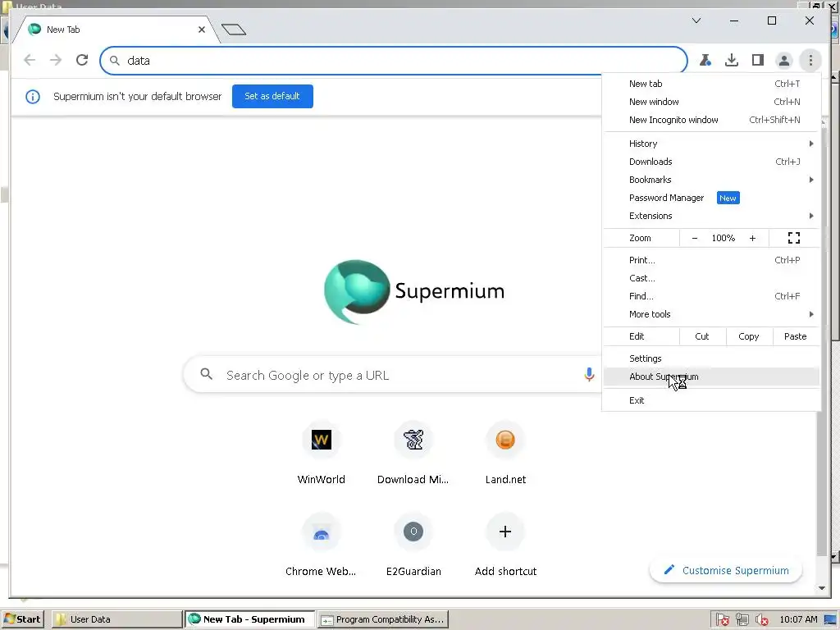Screen dimensions: 840x630
Task: Click the Set as default button
Action: coord(272,97)
